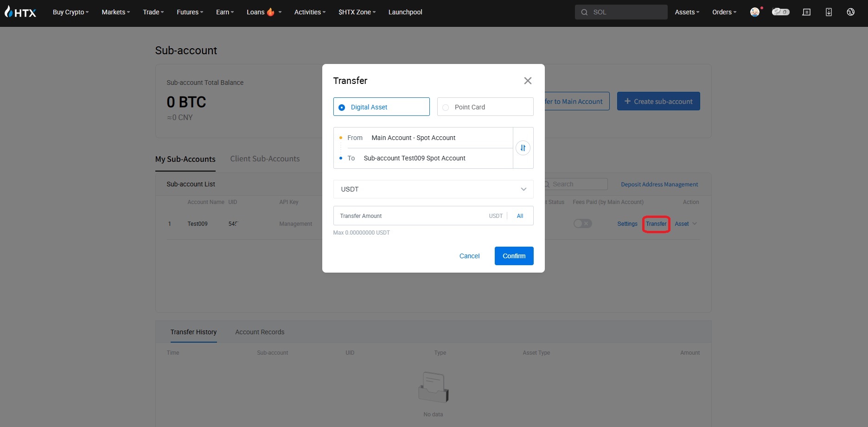
Task: Focus the Transfer Amount input field
Action: [x=410, y=216]
